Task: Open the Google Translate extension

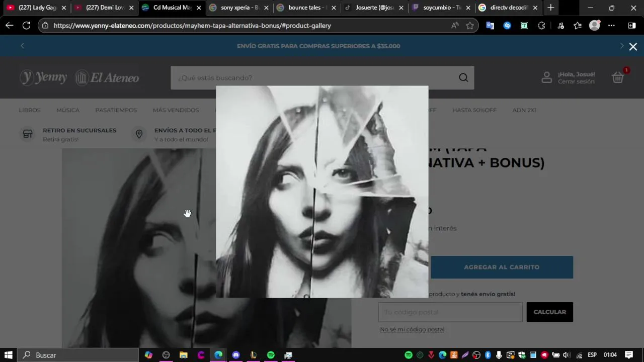Action: [x=490, y=25]
